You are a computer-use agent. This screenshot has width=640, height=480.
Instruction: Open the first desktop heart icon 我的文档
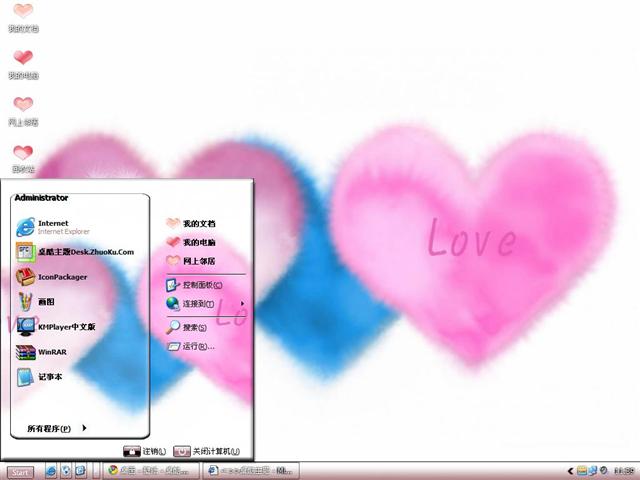coord(23,17)
